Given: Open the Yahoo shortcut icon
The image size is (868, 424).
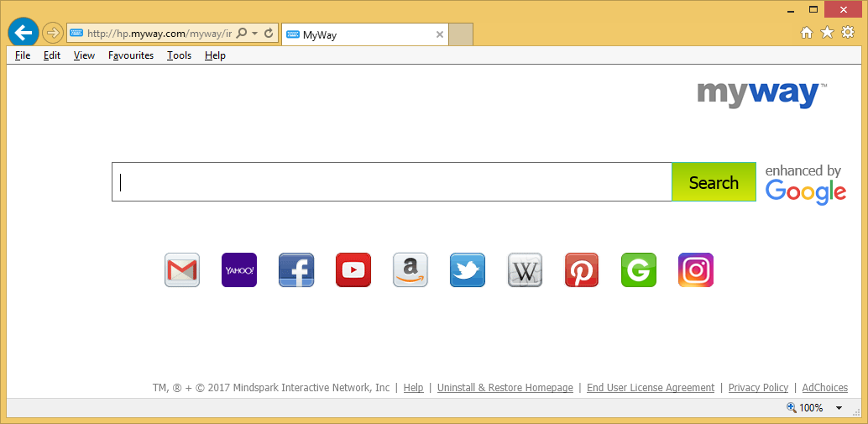Looking at the screenshot, I should pyautogui.click(x=239, y=270).
